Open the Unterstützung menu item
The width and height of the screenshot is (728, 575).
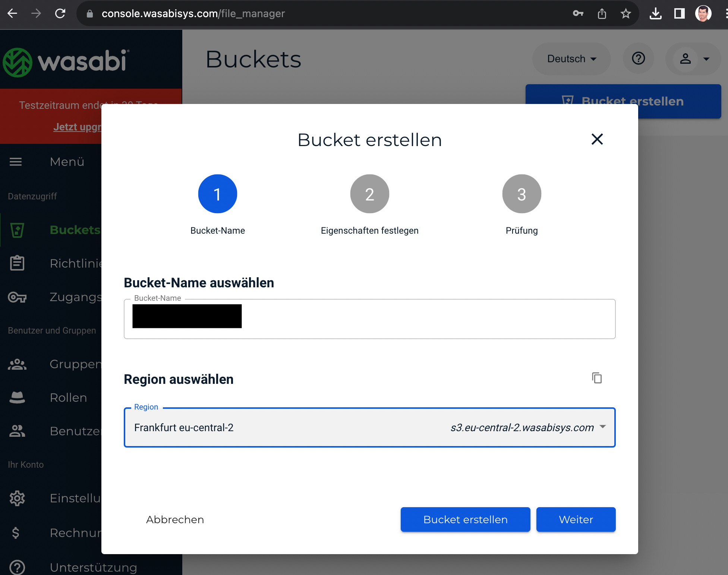(94, 568)
